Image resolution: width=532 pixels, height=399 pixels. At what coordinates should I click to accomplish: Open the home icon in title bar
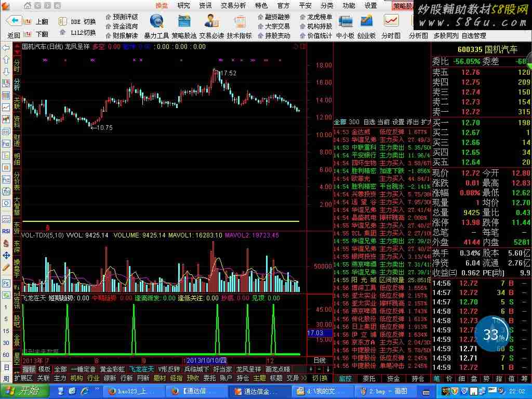point(28,5)
